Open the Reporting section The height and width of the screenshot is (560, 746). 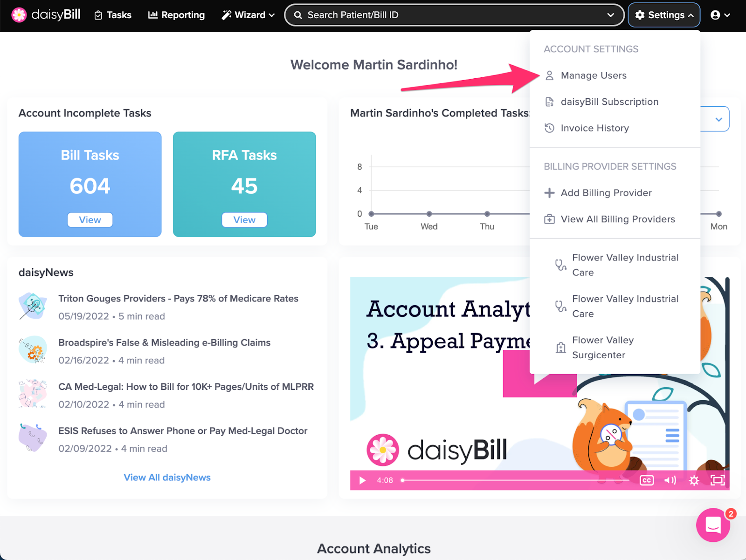176,15
